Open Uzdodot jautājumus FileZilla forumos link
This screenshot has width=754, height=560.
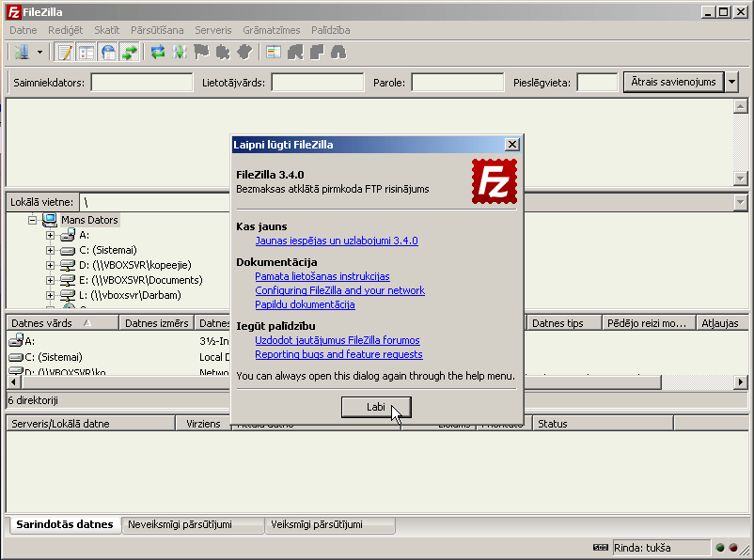coord(338,340)
